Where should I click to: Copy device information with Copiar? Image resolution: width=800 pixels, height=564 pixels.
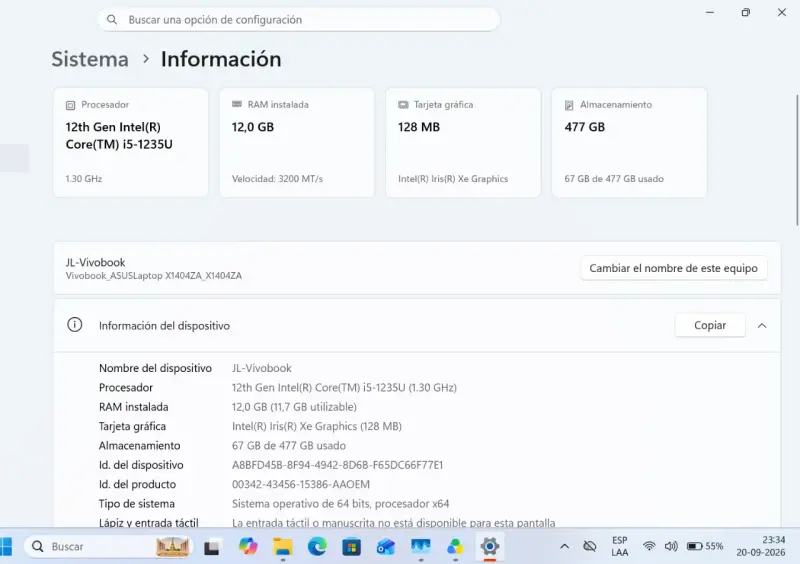click(x=710, y=325)
